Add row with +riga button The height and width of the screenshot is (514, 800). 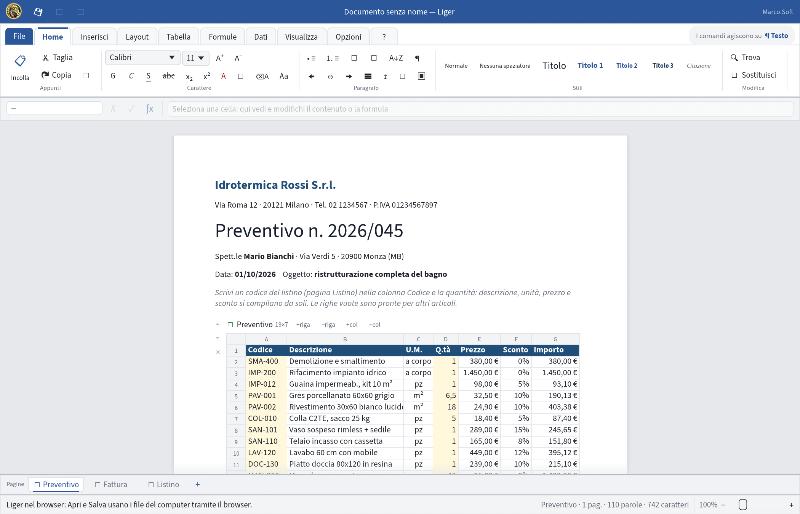(303, 325)
